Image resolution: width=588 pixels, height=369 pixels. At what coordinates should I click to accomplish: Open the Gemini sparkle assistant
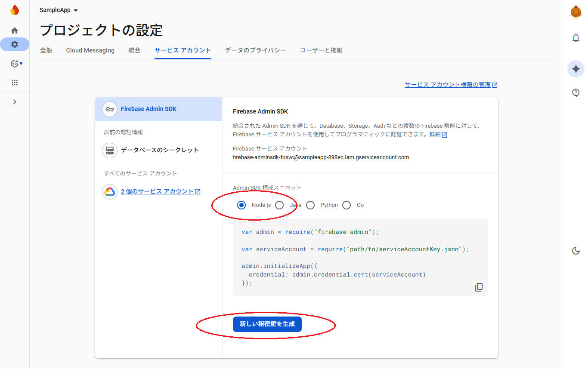pos(576,69)
